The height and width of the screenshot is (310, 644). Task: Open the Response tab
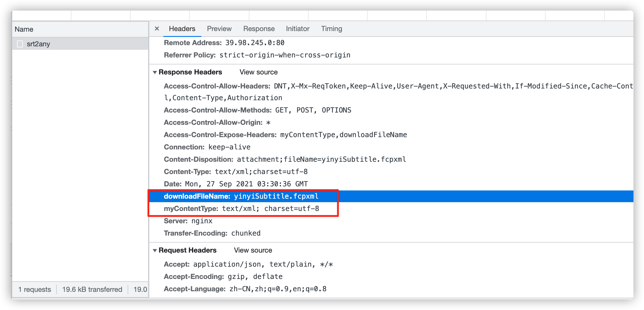259,29
